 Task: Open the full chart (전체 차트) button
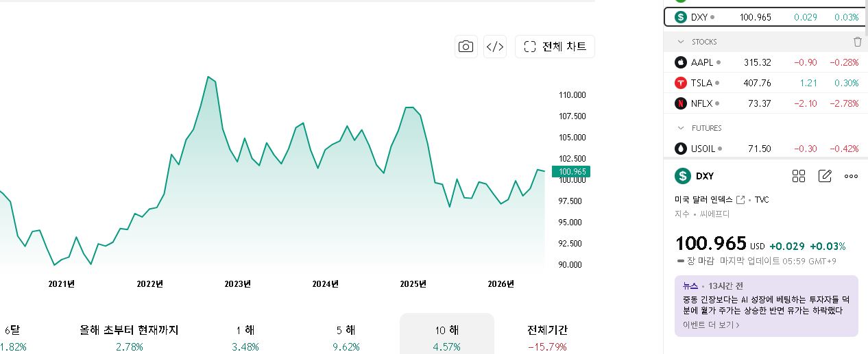click(555, 47)
